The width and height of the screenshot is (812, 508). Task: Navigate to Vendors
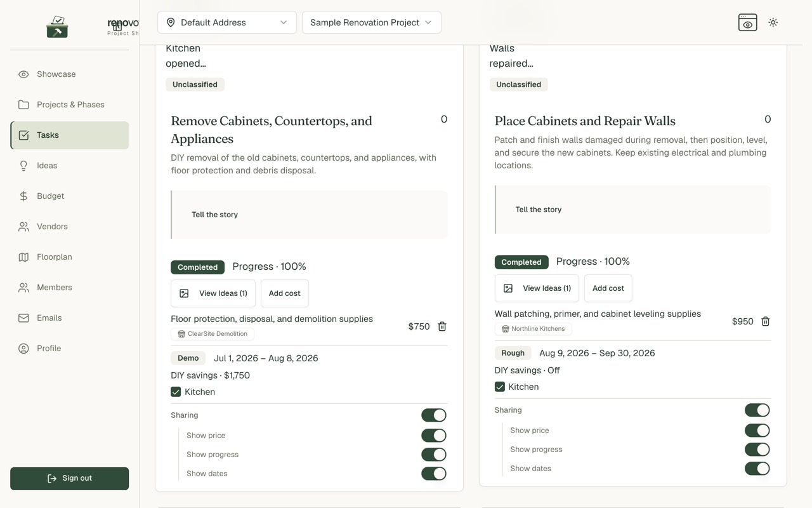point(69,227)
